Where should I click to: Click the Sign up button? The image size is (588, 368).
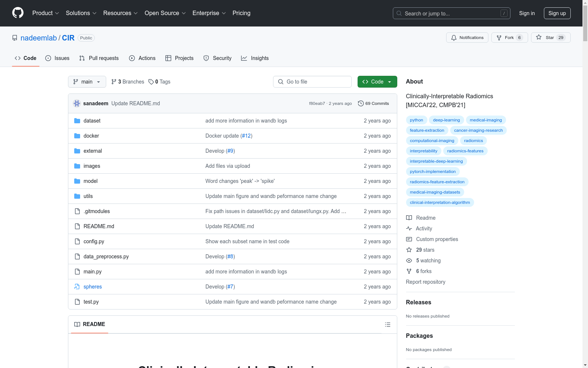pos(557,13)
